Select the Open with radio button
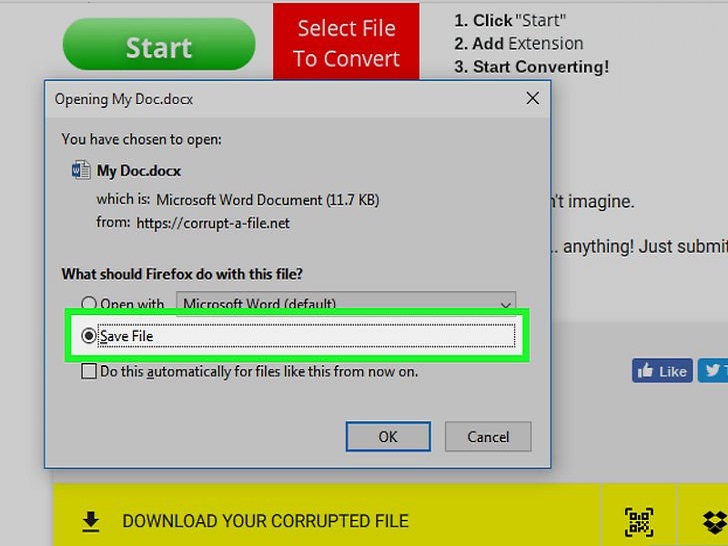Screen dimensions: 728x546 (x=89, y=303)
